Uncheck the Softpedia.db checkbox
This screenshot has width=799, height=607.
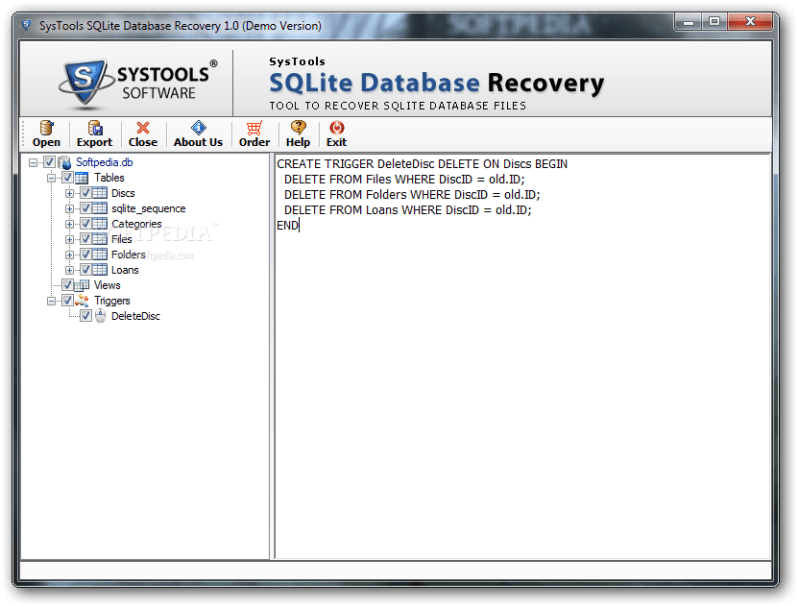pyautogui.click(x=49, y=162)
